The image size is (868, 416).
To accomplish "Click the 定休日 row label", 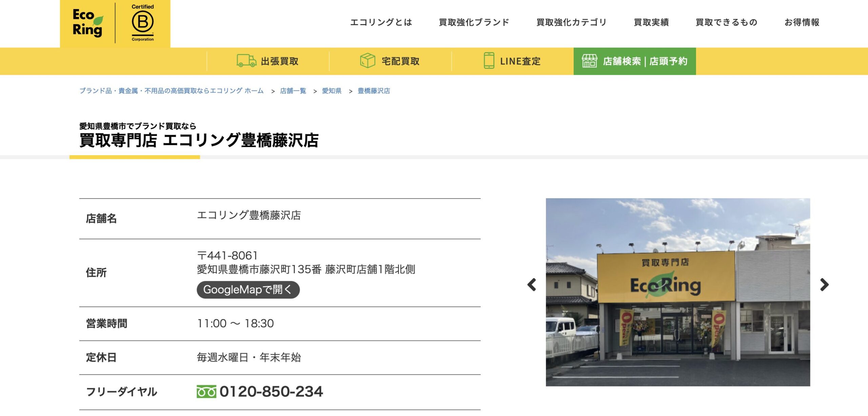I will (x=101, y=358).
